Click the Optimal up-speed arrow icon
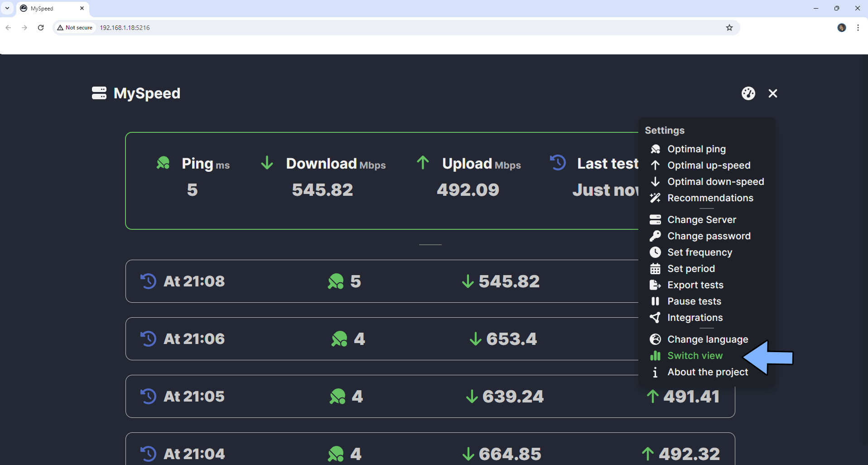The height and width of the screenshot is (465, 868). pyautogui.click(x=655, y=165)
